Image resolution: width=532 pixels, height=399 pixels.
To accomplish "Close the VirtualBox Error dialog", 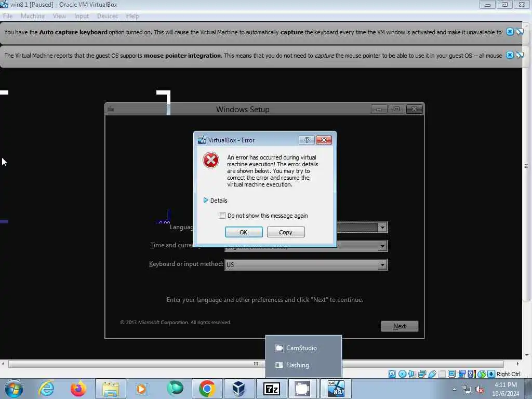I will click(324, 140).
